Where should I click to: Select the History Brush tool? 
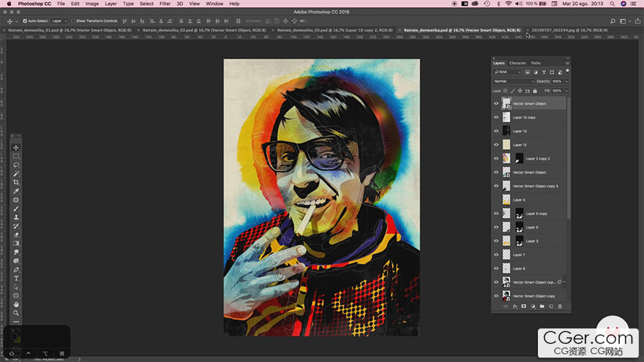tap(16, 226)
